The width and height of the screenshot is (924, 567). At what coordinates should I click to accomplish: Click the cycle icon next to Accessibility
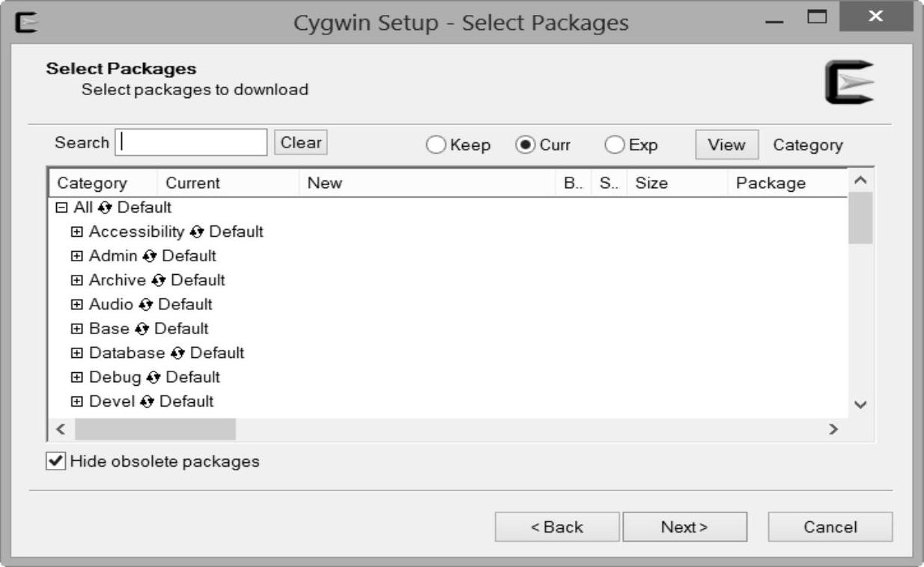pyautogui.click(x=197, y=231)
